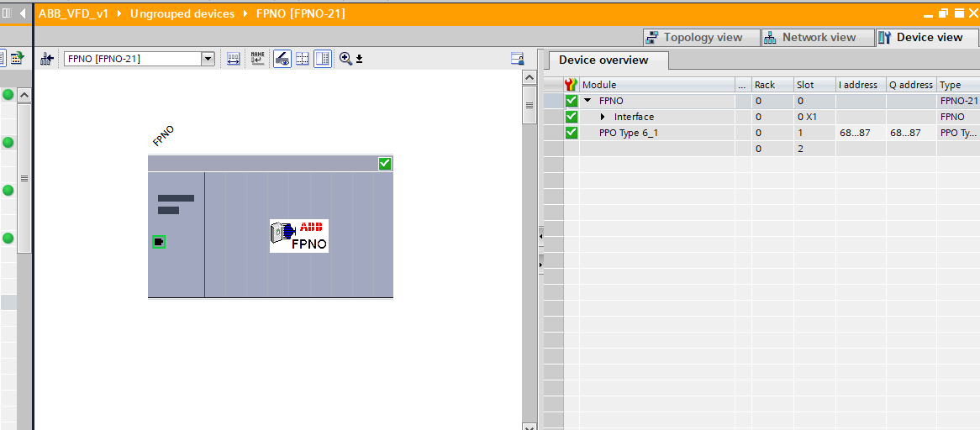Click the show address labels icon
The width and height of the screenshot is (980, 430).
233,60
